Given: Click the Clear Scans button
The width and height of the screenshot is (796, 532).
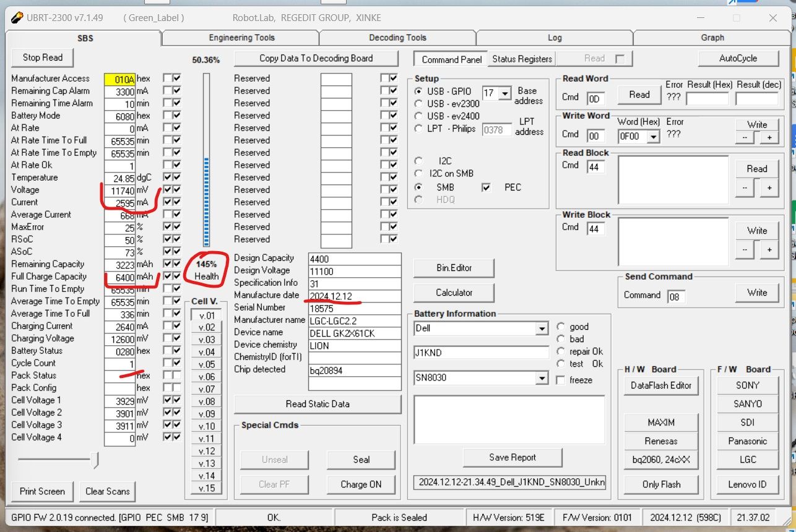Looking at the screenshot, I should tap(107, 491).
